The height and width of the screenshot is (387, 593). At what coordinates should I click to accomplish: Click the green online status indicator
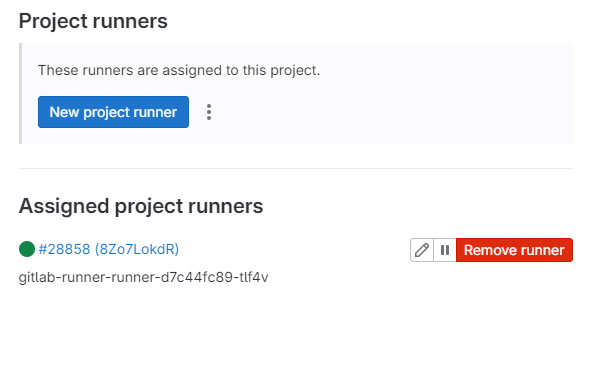27,249
